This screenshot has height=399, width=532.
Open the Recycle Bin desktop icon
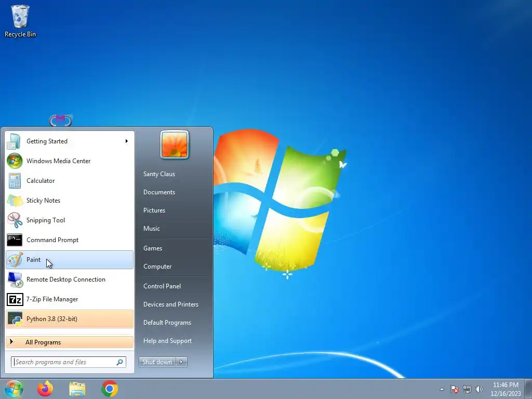[x=20, y=21]
